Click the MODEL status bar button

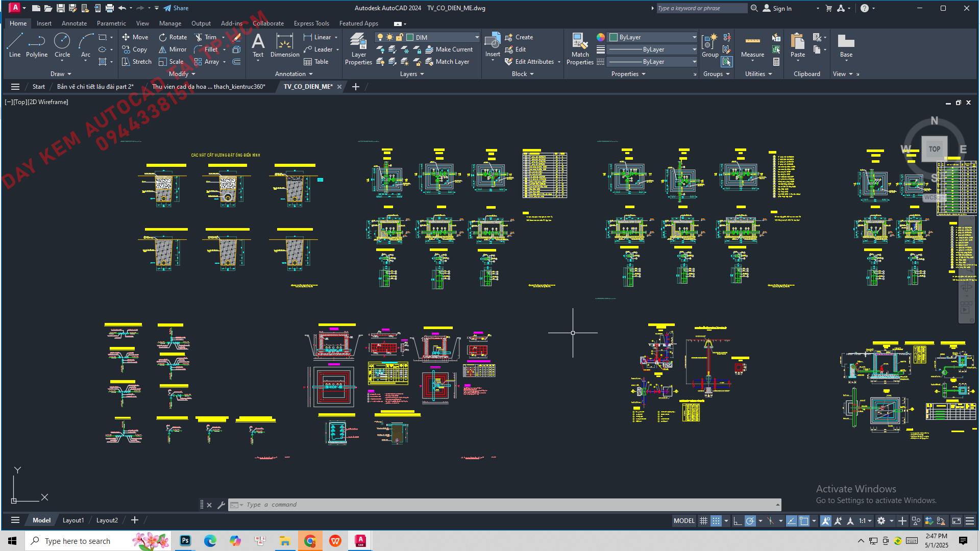[x=684, y=521]
